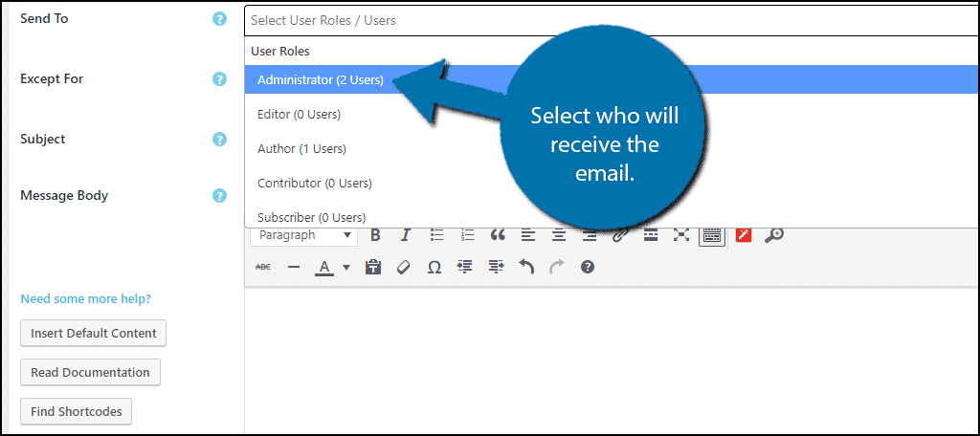Click the User Roles group heading
The image size is (980, 436).
(x=280, y=51)
